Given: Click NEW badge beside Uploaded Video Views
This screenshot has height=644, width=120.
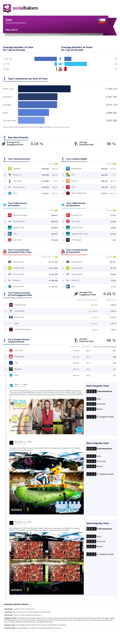Looking at the screenshot, I should [x=56, y=257].
